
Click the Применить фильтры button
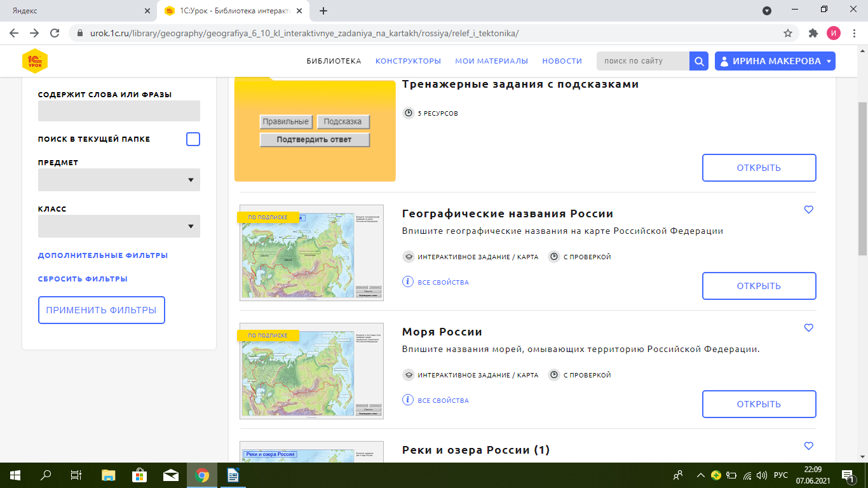(x=102, y=310)
